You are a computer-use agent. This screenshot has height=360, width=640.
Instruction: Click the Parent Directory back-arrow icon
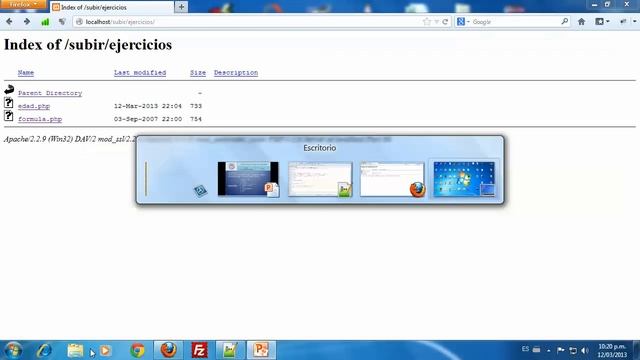coord(9,89)
